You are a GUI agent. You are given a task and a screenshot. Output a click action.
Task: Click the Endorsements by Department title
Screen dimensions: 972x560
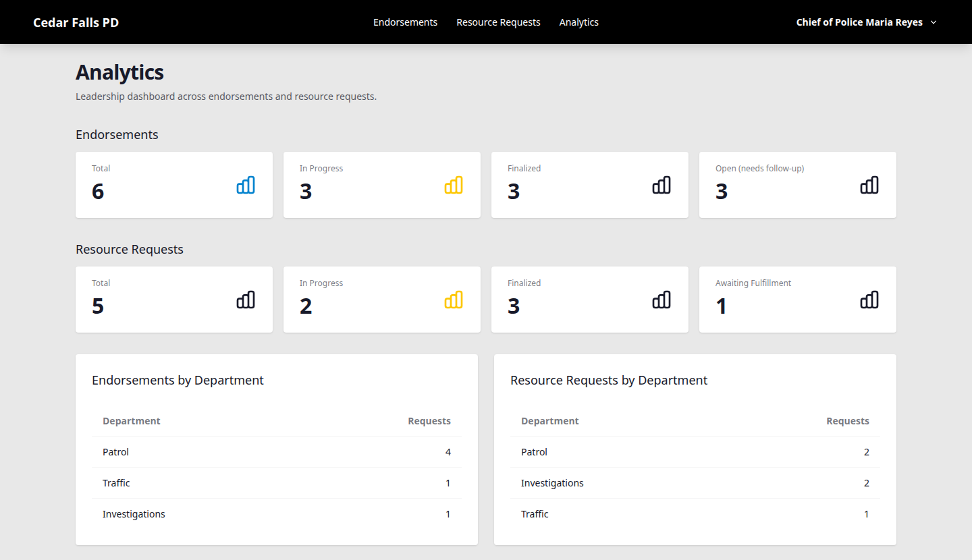[x=178, y=381]
